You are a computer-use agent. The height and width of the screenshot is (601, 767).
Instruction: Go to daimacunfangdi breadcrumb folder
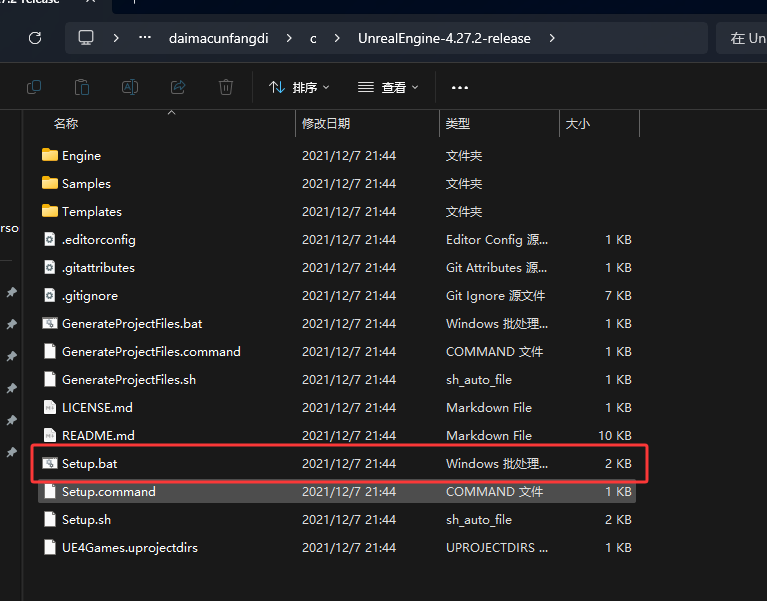coord(219,38)
